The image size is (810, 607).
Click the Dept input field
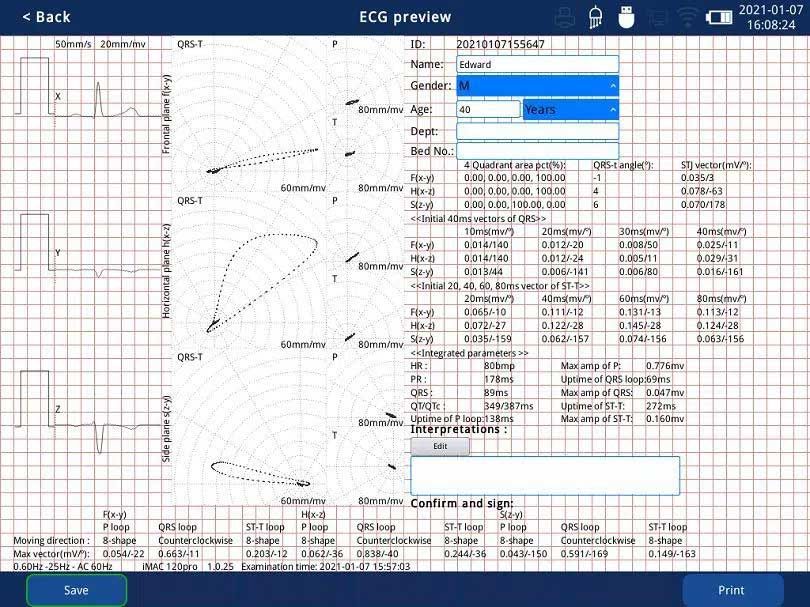[537, 131]
